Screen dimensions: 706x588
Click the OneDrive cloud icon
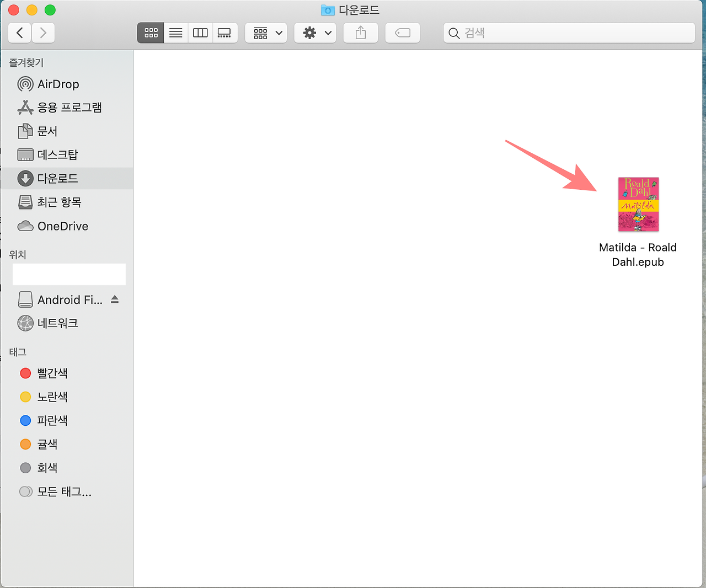[x=25, y=226]
